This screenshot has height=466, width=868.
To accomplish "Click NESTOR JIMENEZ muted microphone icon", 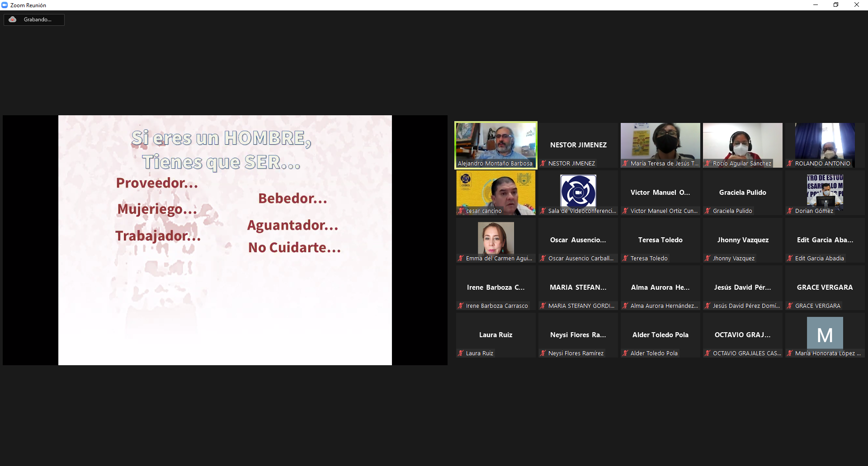I will [x=543, y=164].
